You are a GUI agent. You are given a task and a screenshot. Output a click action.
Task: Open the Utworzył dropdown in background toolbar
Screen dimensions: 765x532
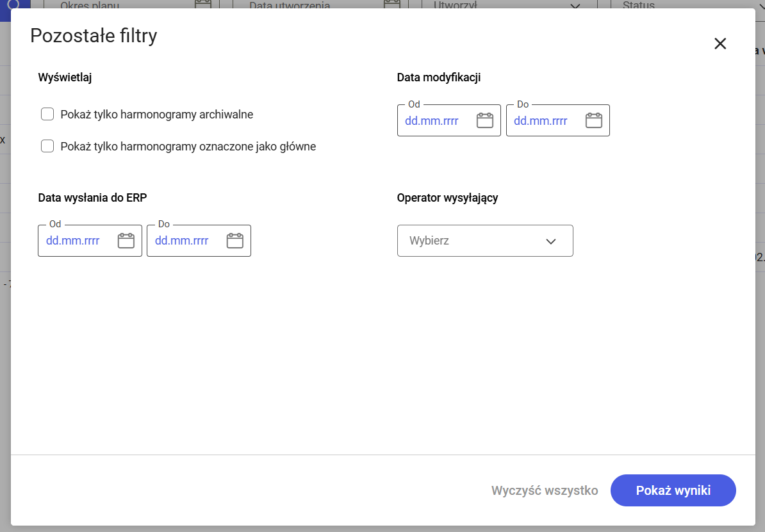tap(506, 5)
